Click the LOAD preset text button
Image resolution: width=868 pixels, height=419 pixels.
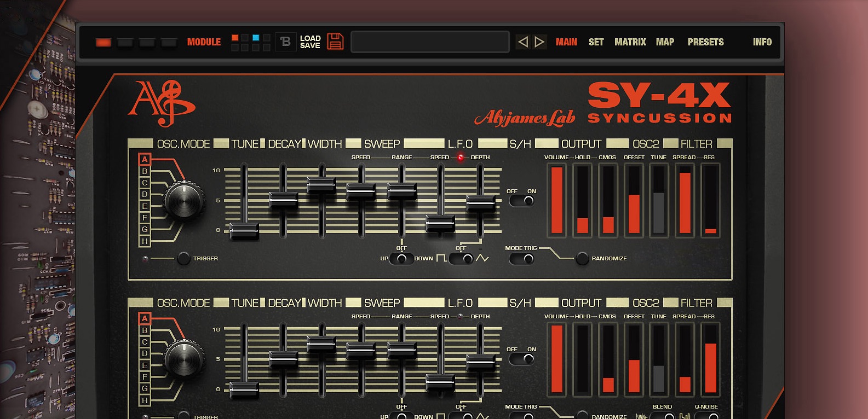(x=310, y=38)
